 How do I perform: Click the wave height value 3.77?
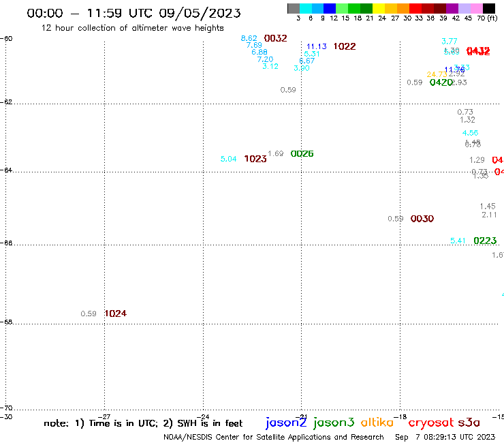coord(450,41)
